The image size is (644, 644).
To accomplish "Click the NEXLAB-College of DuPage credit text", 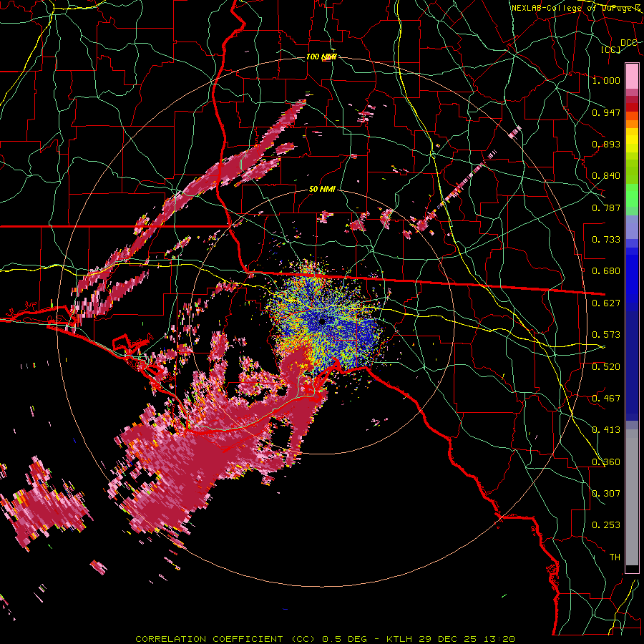I will point(576,8).
